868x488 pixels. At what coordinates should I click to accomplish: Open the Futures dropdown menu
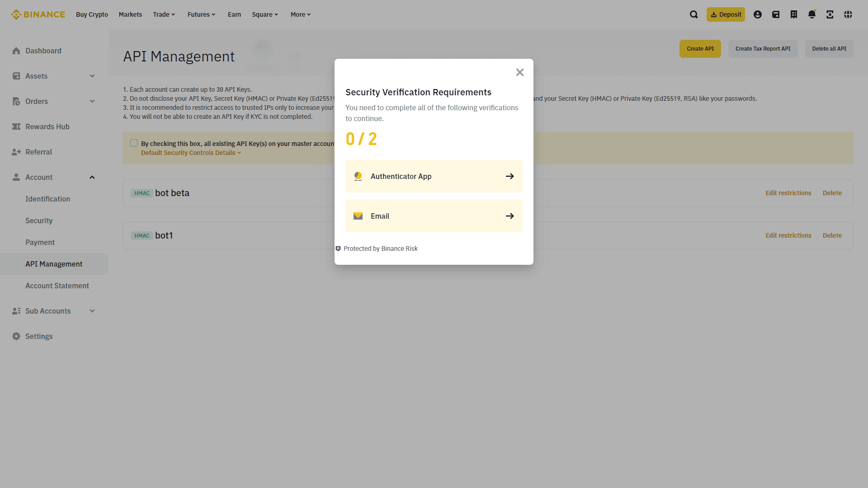click(x=202, y=14)
